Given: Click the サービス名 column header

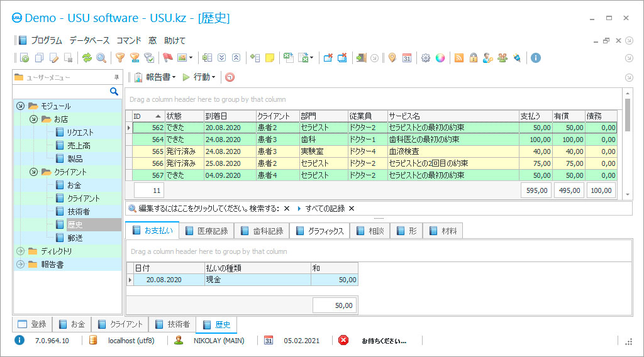Looking at the screenshot, I should pyautogui.click(x=453, y=116).
